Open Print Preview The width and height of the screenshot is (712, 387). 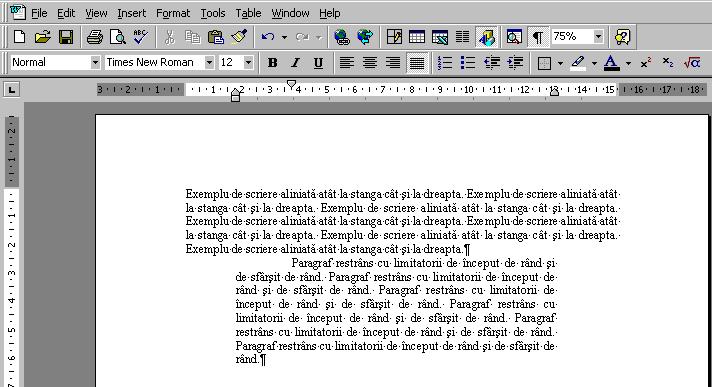tap(118, 37)
